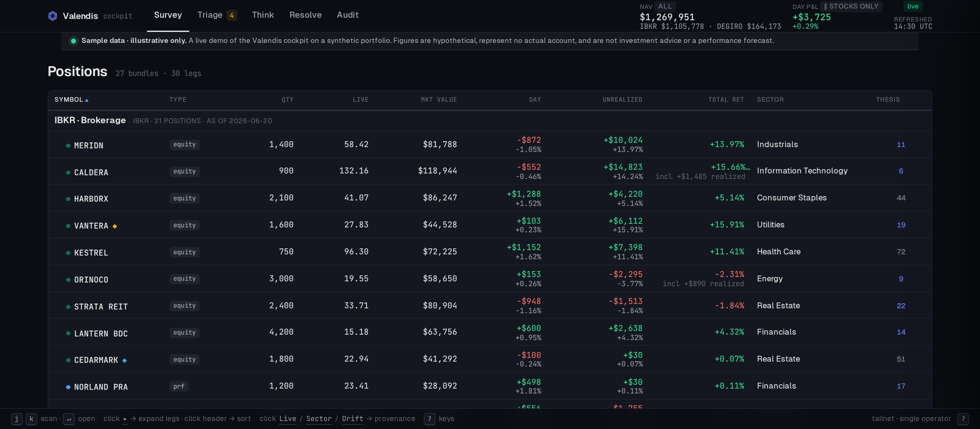Sort by UNREALIZED column header

[x=622, y=99]
